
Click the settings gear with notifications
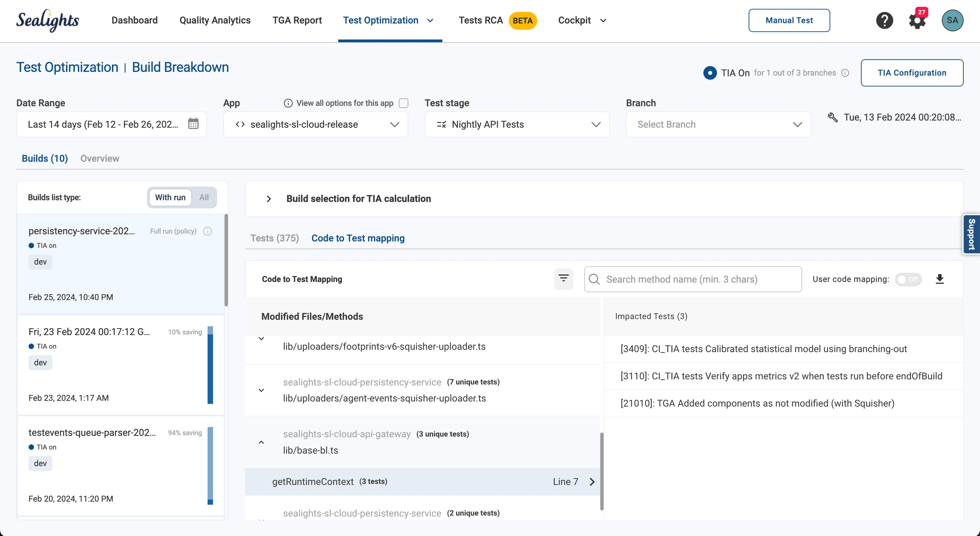pos(917,20)
